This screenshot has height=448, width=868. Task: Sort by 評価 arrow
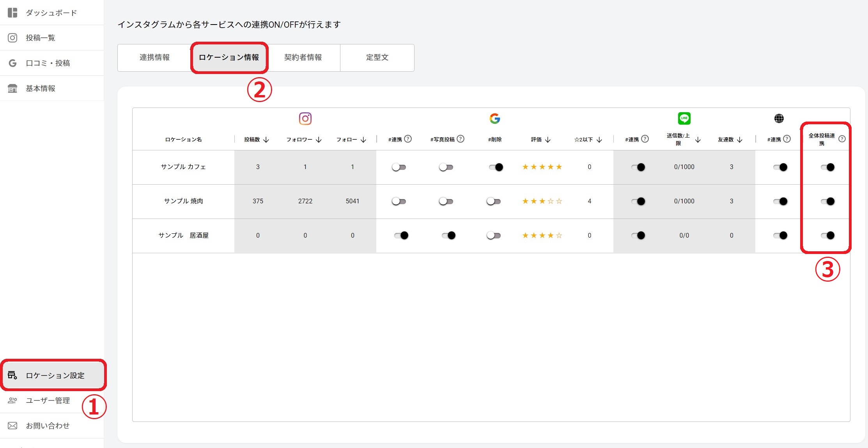coord(548,139)
